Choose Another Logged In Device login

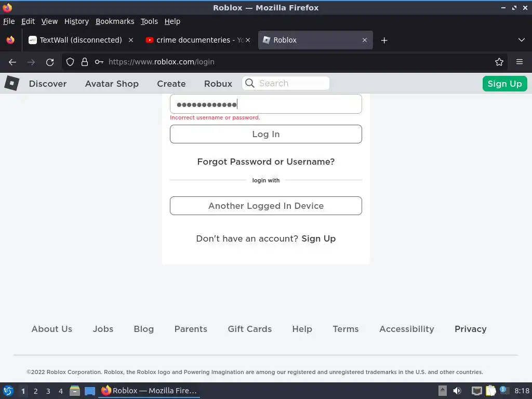(x=266, y=206)
